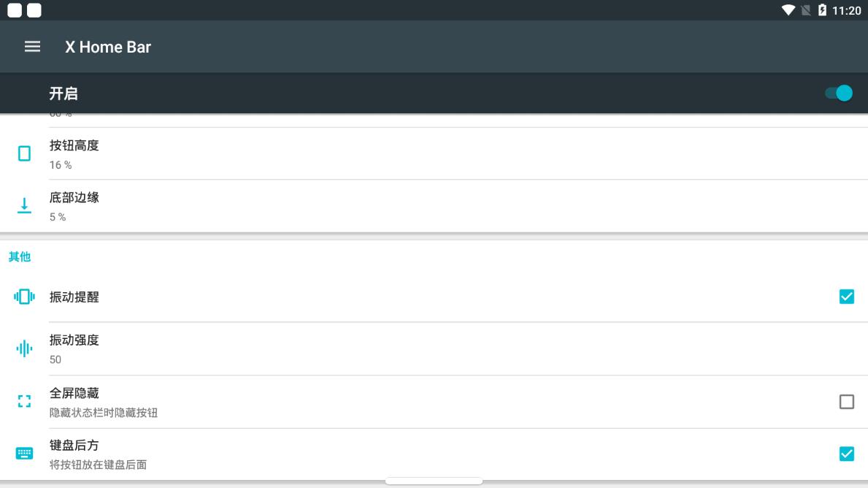Click the Wi-Fi status bar icon
868x488 pixels.
pyautogui.click(x=788, y=10)
